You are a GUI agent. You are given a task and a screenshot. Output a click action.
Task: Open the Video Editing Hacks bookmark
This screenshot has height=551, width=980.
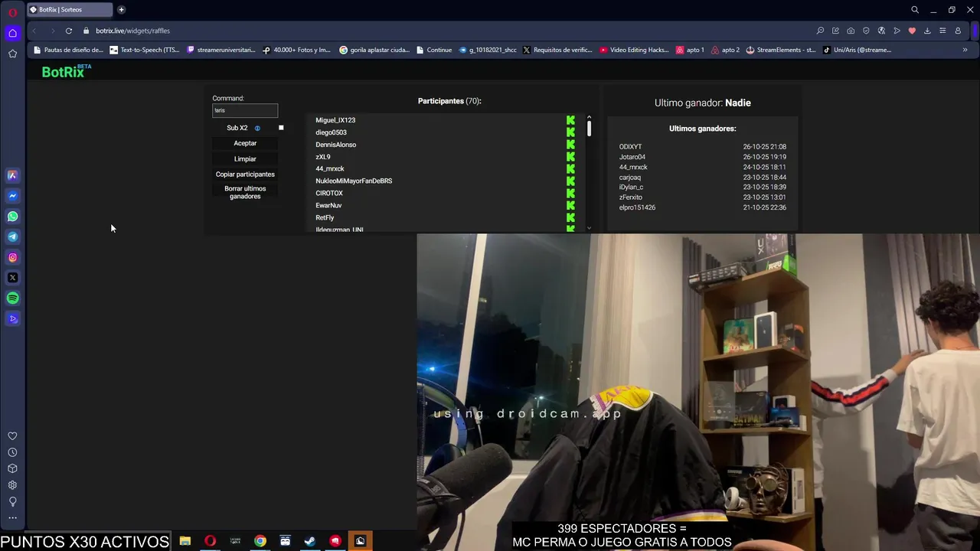coord(634,50)
